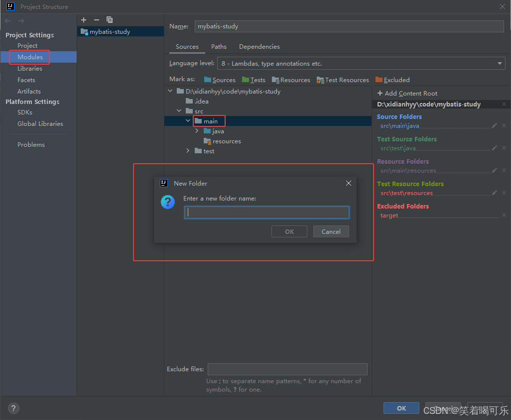
Task: Expand the java folder
Action: 197,131
